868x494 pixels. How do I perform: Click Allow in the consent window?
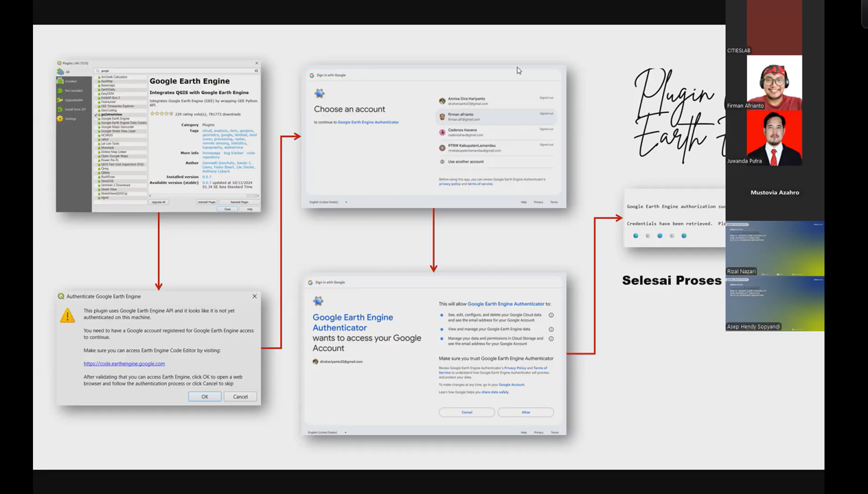[x=526, y=412]
